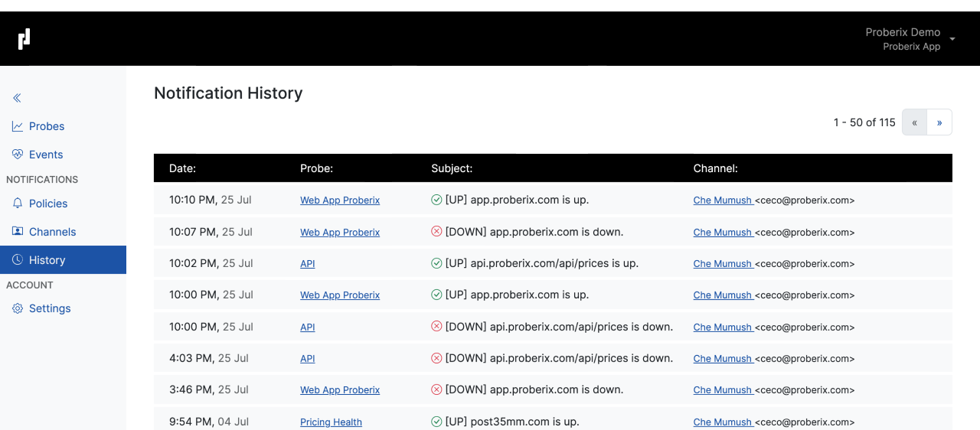Open Che Mumush channel in 10:10 PM row
This screenshot has height=430, width=980.
(x=723, y=200)
